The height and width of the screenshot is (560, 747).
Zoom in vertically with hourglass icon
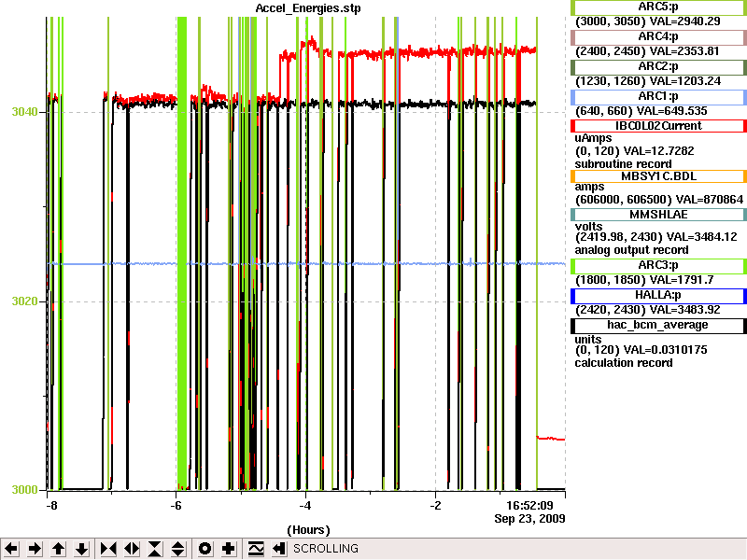pos(155,549)
